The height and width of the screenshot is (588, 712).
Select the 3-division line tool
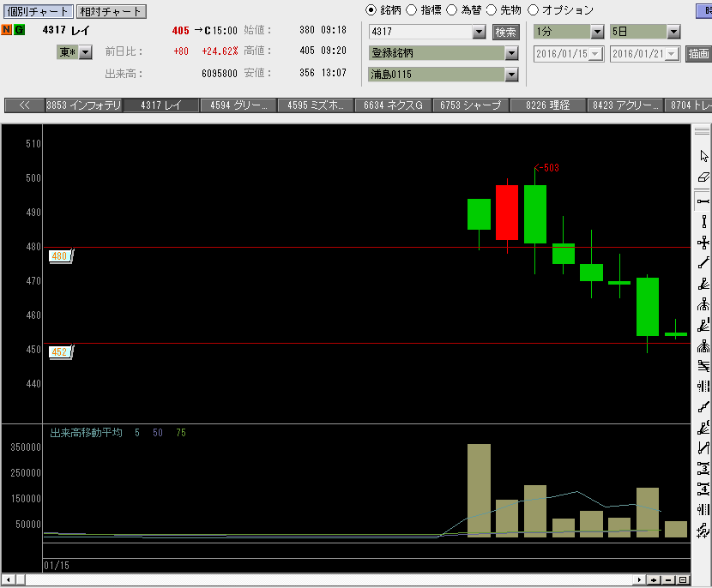pyautogui.click(x=703, y=468)
